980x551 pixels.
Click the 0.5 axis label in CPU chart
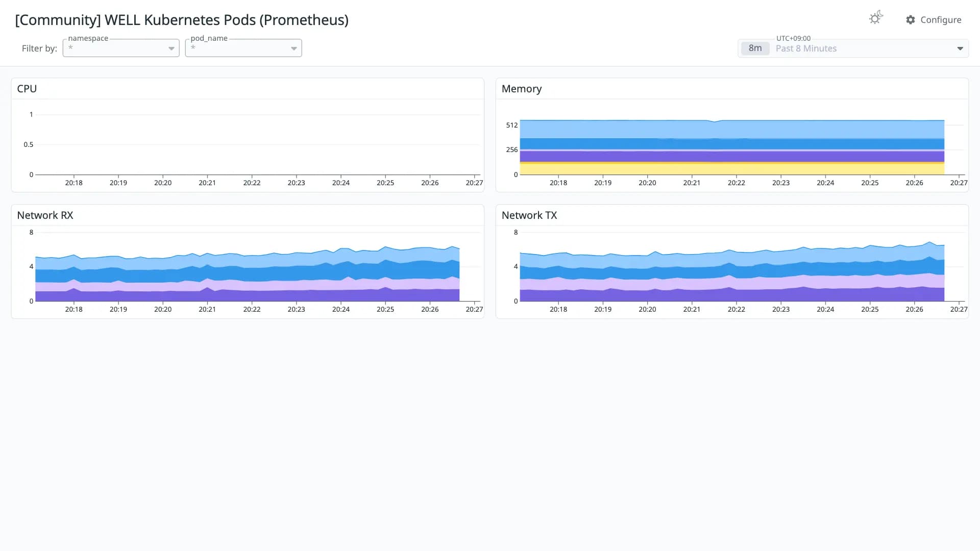coord(29,144)
